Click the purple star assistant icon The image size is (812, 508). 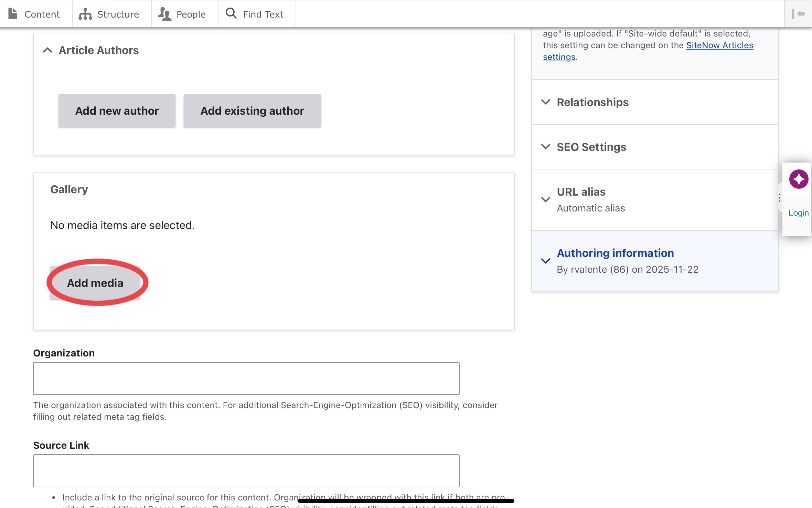798,179
